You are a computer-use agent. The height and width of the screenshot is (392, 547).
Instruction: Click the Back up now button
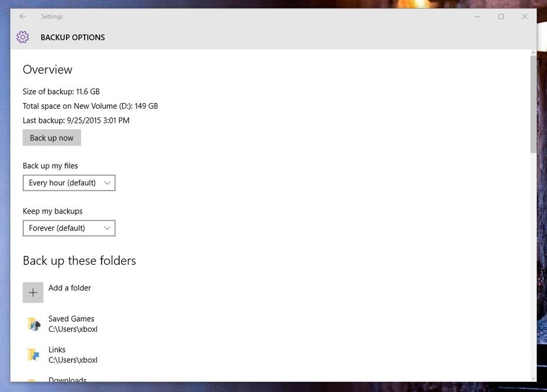pyautogui.click(x=51, y=137)
